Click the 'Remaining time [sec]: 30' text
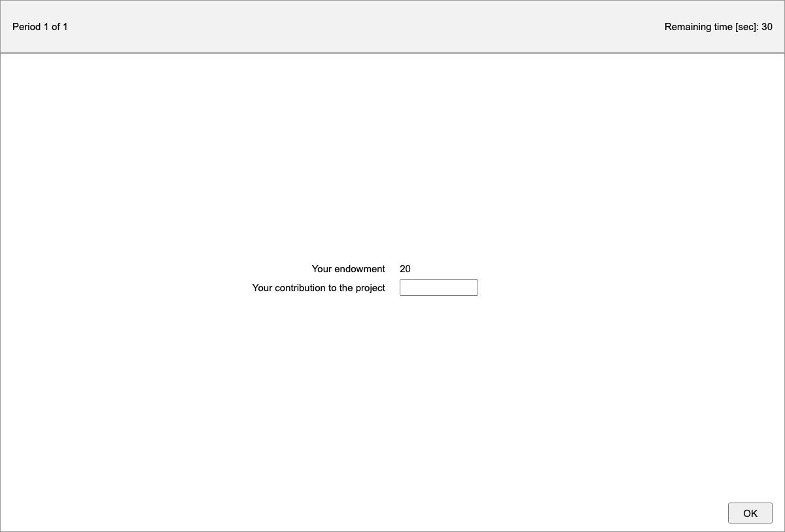Image resolution: width=785 pixels, height=532 pixels. tap(718, 27)
